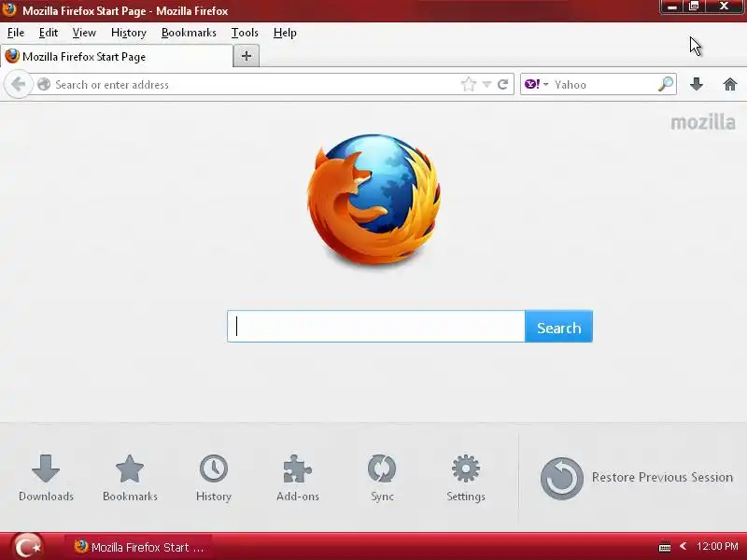This screenshot has width=747, height=560.
Task: Open the Edit menu
Action: [49, 33]
